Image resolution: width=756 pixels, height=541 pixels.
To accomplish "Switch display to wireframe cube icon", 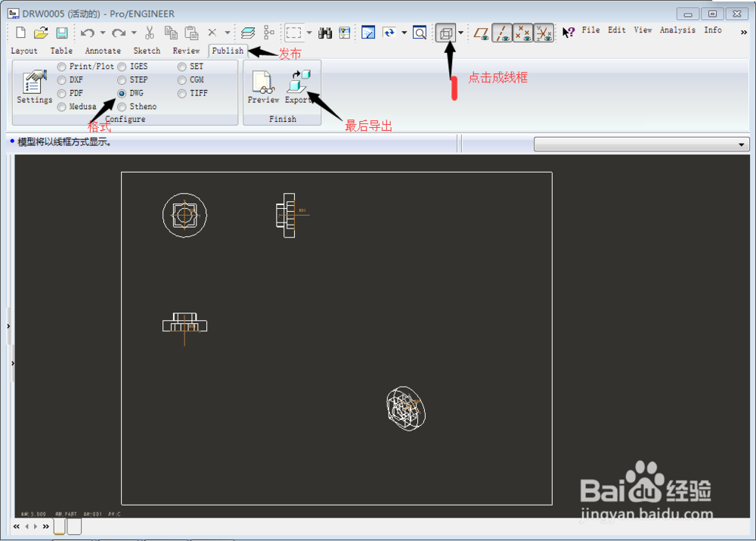I will pos(446,33).
